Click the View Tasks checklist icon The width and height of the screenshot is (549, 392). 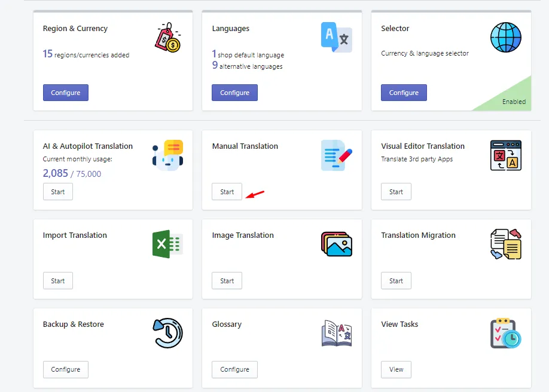coord(505,333)
